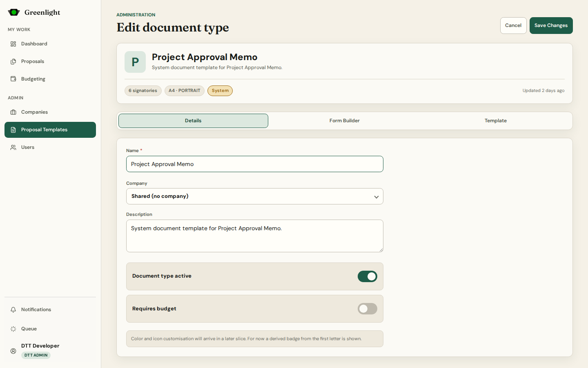Turn off Document type active switch
588x368 pixels.
coord(367,276)
